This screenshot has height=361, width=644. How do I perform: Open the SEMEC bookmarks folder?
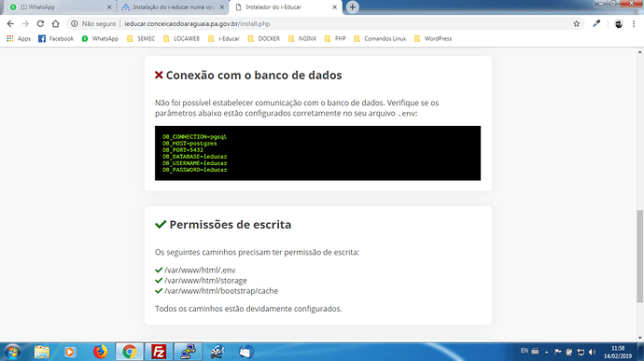point(141,38)
